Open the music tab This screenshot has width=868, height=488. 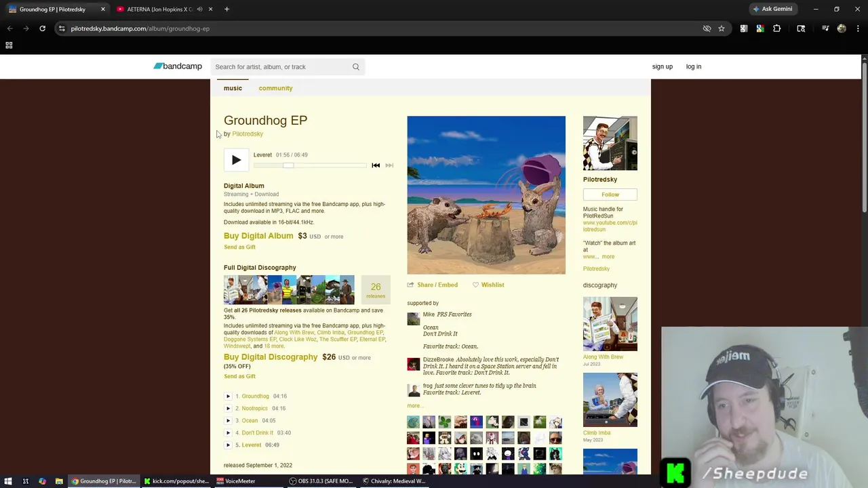(x=233, y=88)
